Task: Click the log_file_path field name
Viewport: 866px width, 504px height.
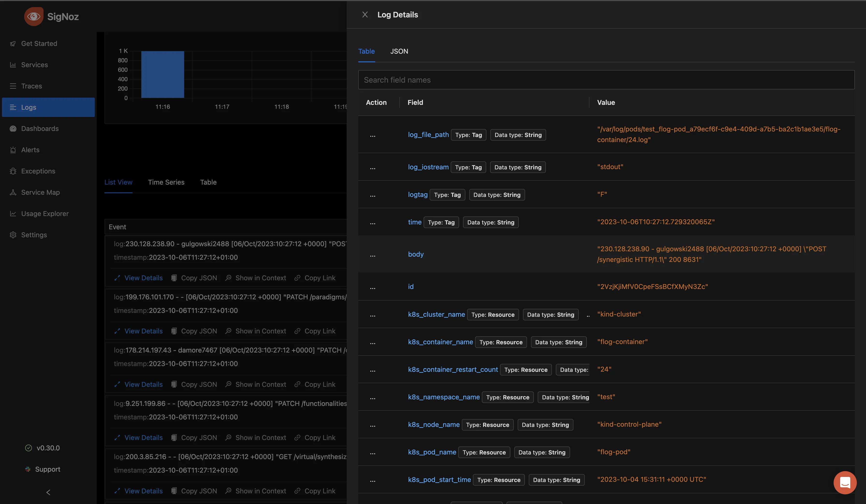Action: tap(428, 135)
